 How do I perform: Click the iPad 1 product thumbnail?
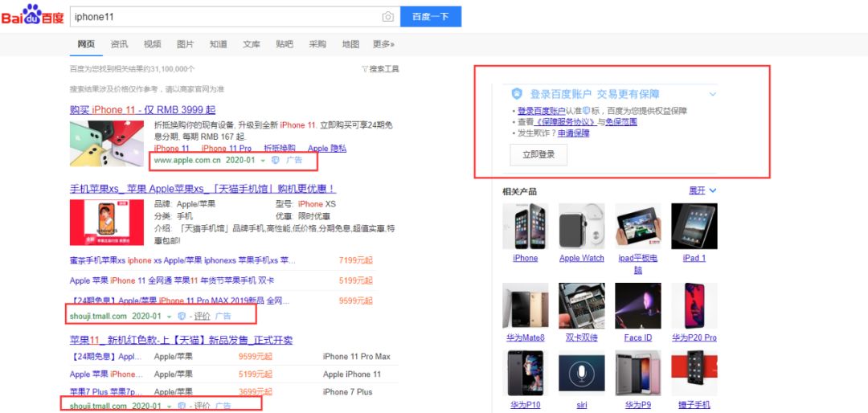pyautogui.click(x=694, y=226)
